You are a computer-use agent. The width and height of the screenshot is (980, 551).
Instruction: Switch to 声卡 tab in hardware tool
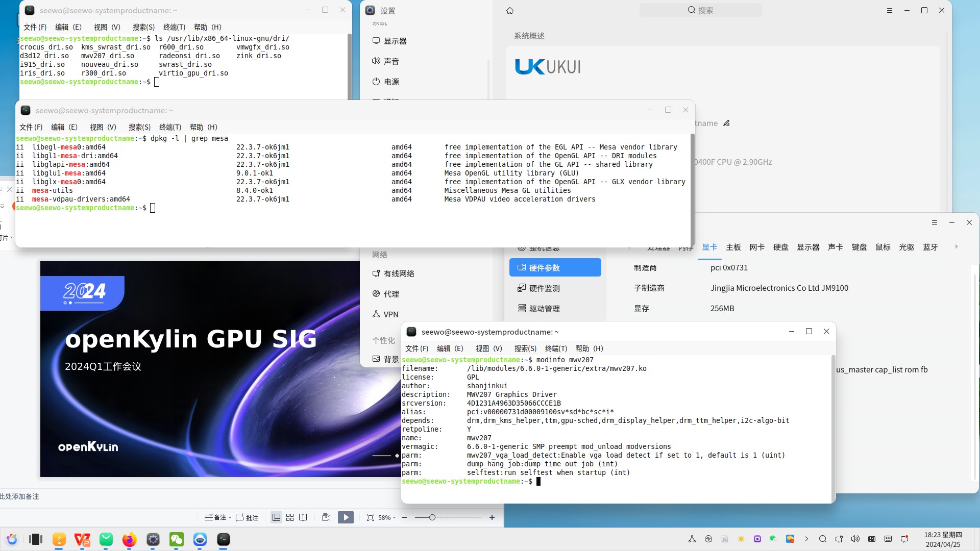836,247
